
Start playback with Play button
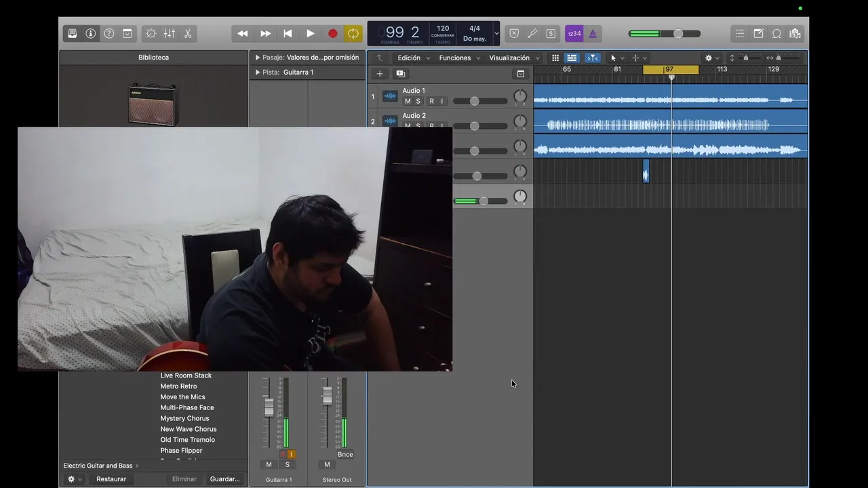click(x=310, y=33)
